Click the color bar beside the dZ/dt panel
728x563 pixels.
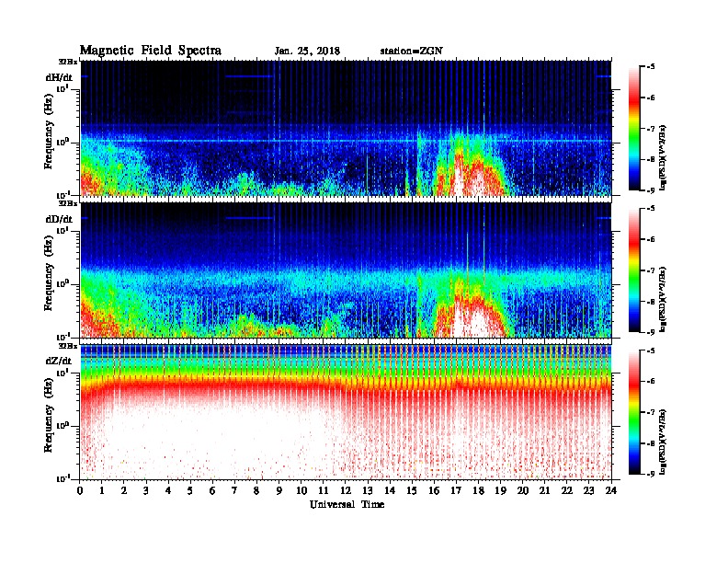634,411
